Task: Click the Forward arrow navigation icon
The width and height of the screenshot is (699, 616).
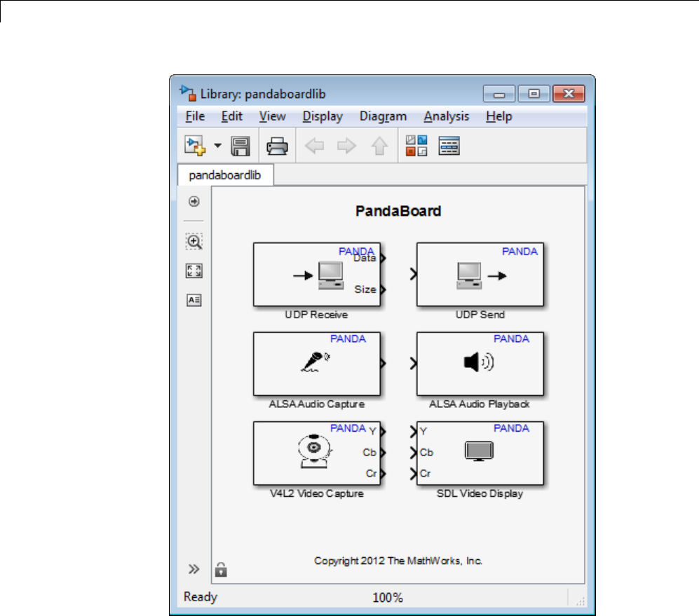Action: pos(347,146)
